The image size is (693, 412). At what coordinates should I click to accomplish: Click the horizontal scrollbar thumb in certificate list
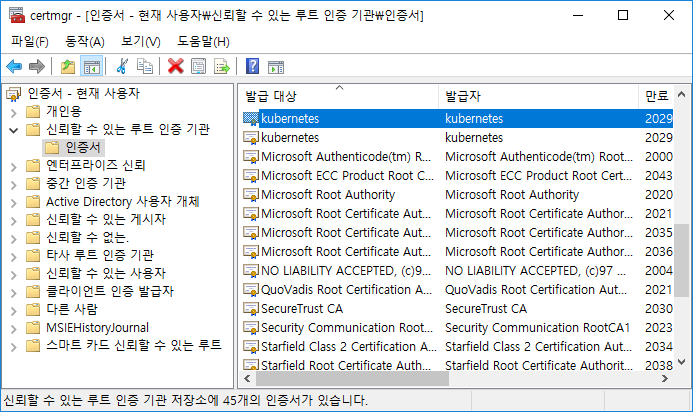352,378
